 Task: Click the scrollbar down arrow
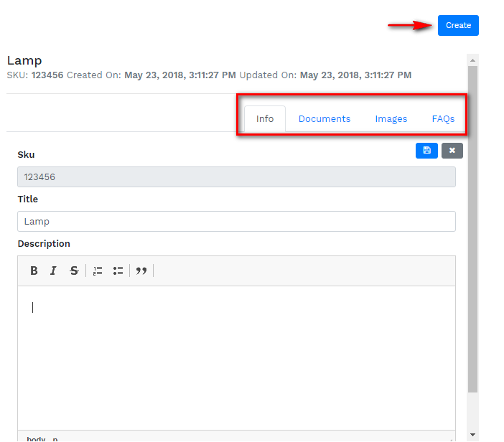pos(472,435)
